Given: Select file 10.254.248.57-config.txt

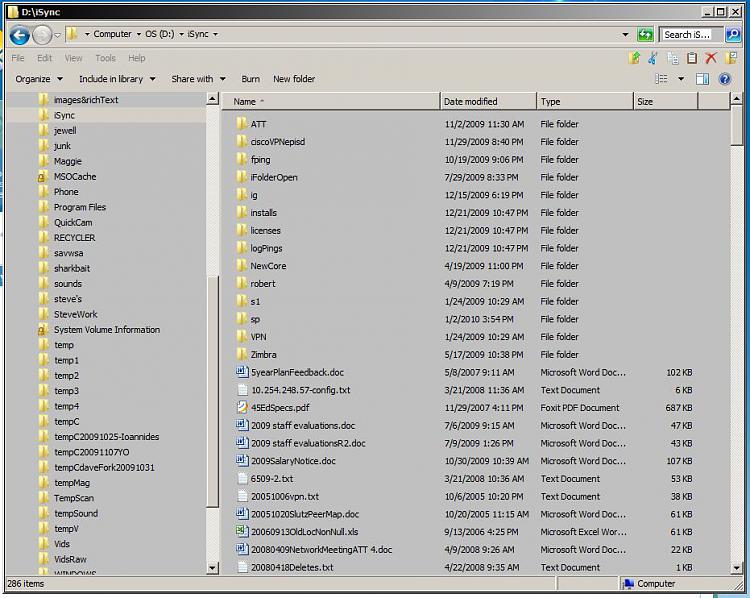Looking at the screenshot, I should click(x=300, y=390).
